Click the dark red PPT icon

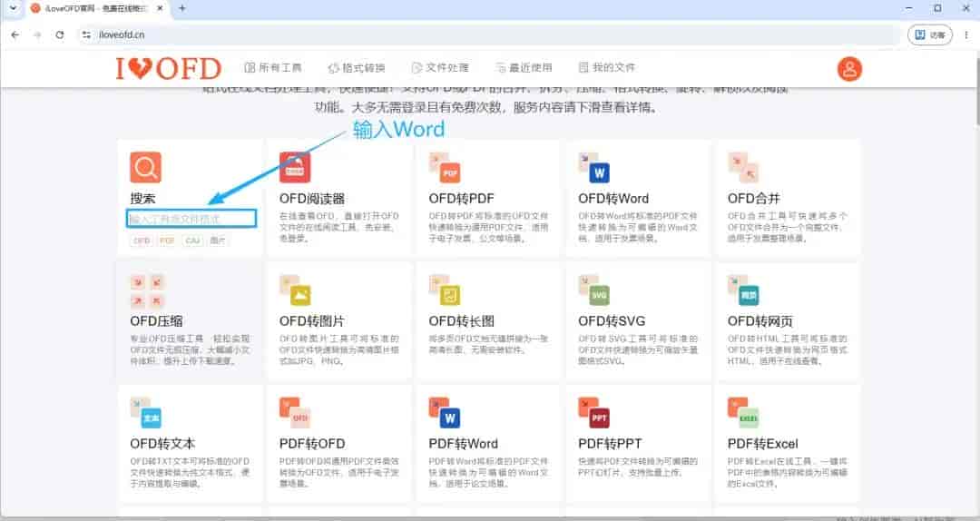(x=593, y=412)
